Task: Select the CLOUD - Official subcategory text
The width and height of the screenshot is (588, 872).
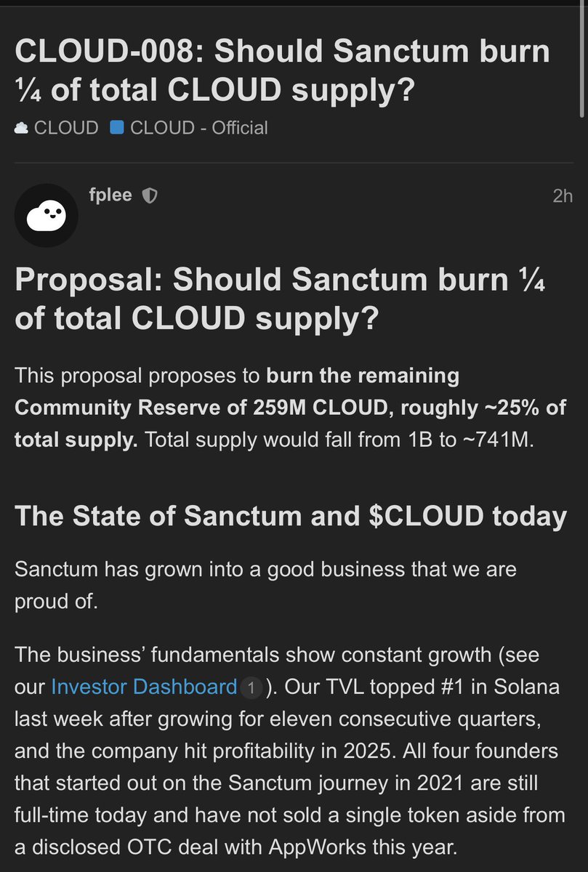Action: 198,128
